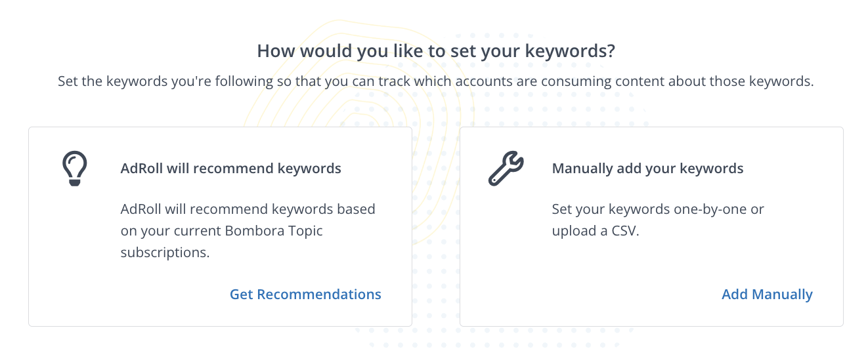Select the 'Manually add your keywords' card title
The image size is (868, 349).
click(x=647, y=169)
